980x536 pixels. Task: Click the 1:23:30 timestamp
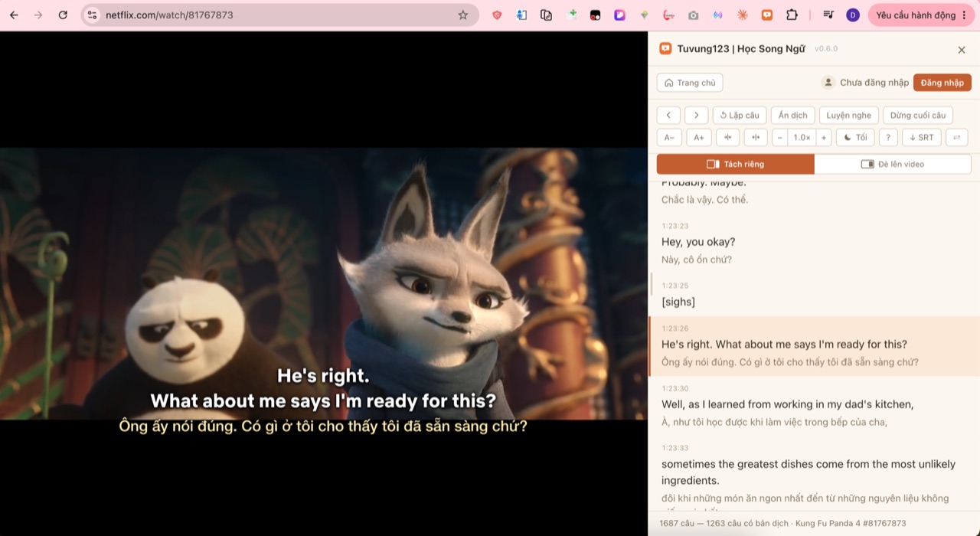(x=675, y=388)
